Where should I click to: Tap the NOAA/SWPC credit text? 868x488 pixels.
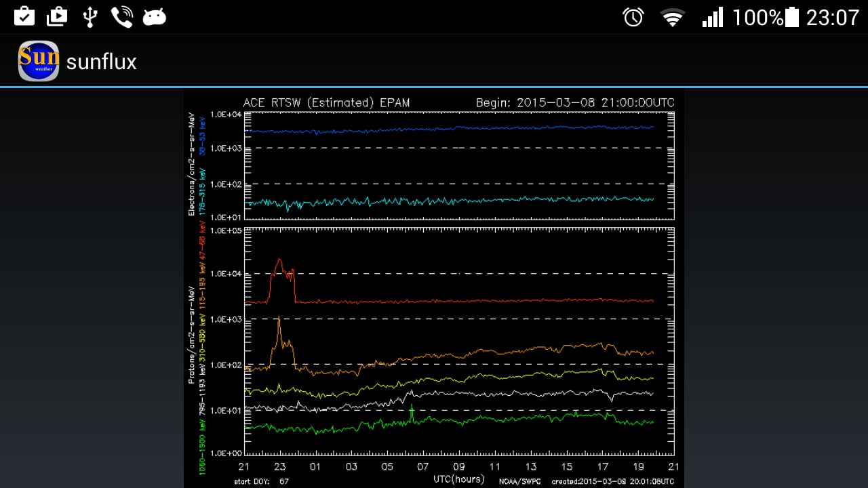pyautogui.click(x=519, y=482)
